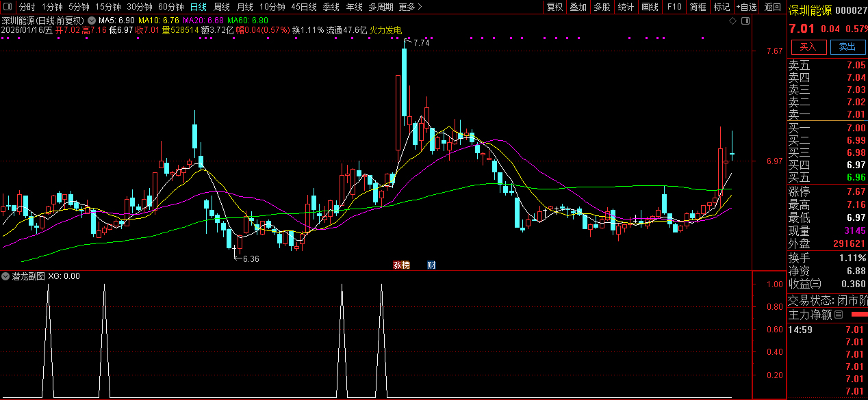Enable the 画线 drawing tools
Image resolution: width=868 pixels, height=400 pixels.
[x=650, y=7]
